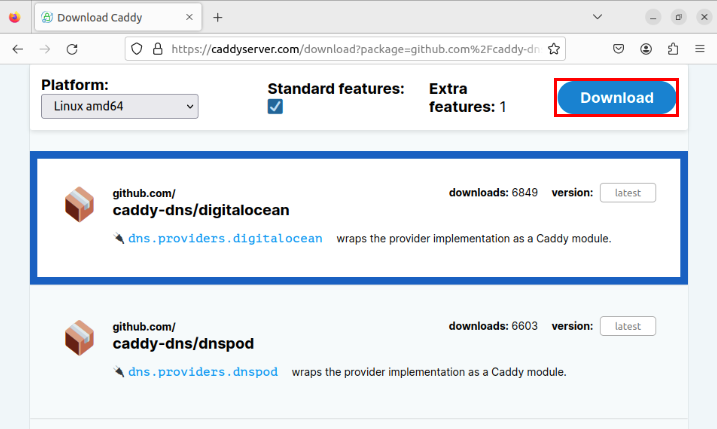Click the blue Download button
Image resolution: width=717 pixels, height=429 pixels.
click(616, 97)
